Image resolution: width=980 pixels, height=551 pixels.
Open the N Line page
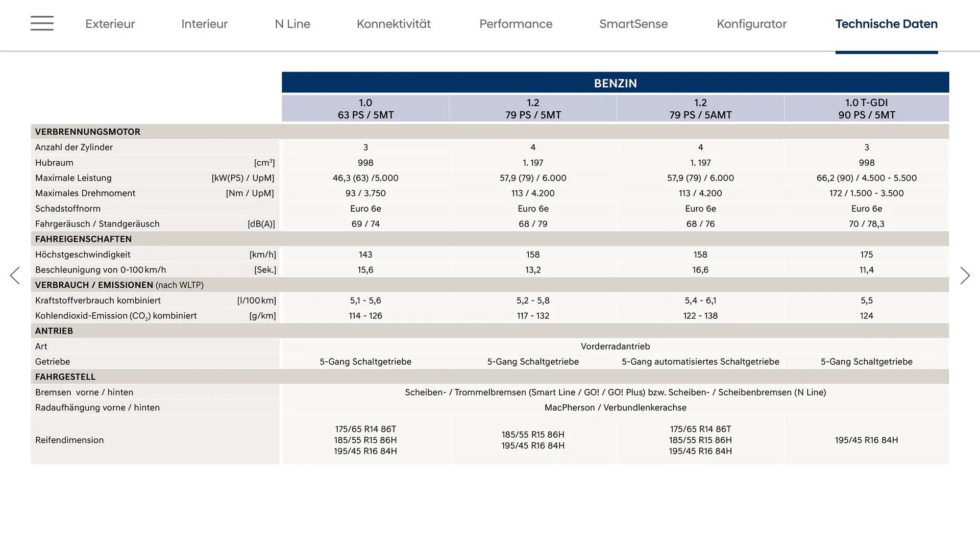point(292,24)
